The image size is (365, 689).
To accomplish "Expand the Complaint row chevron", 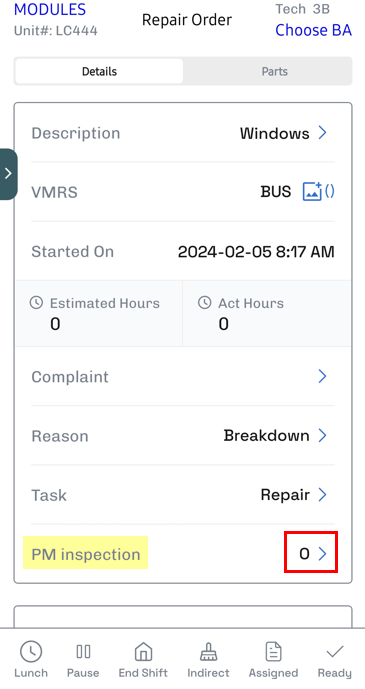I will click(323, 376).
